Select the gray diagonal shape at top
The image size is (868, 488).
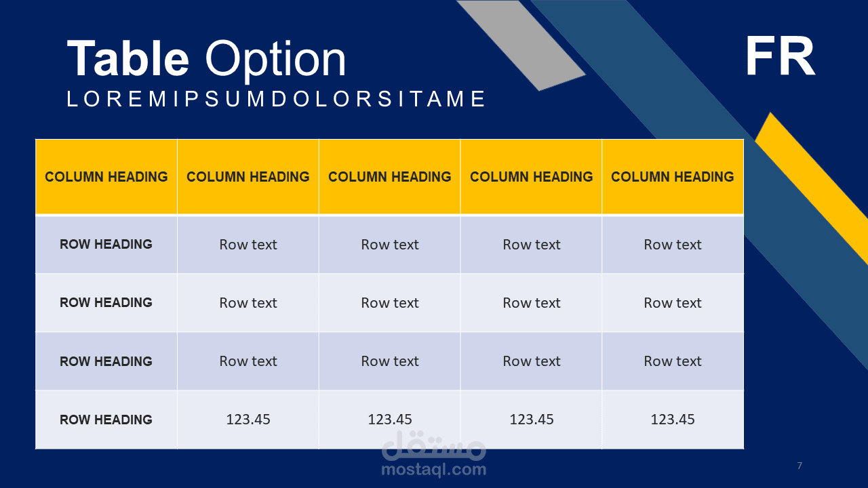coord(521,45)
